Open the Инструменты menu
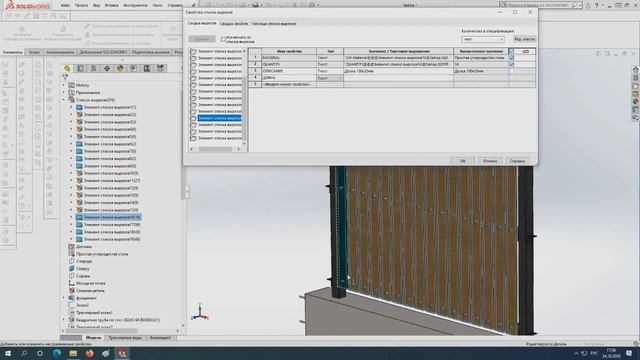The height and width of the screenshot is (360, 640). click(x=135, y=5)
